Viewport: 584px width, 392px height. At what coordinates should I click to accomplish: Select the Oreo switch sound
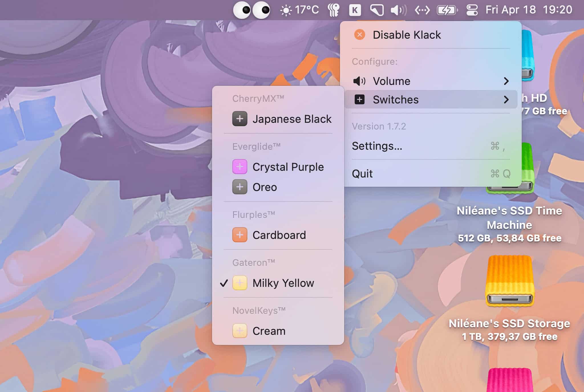pos(278,187)
